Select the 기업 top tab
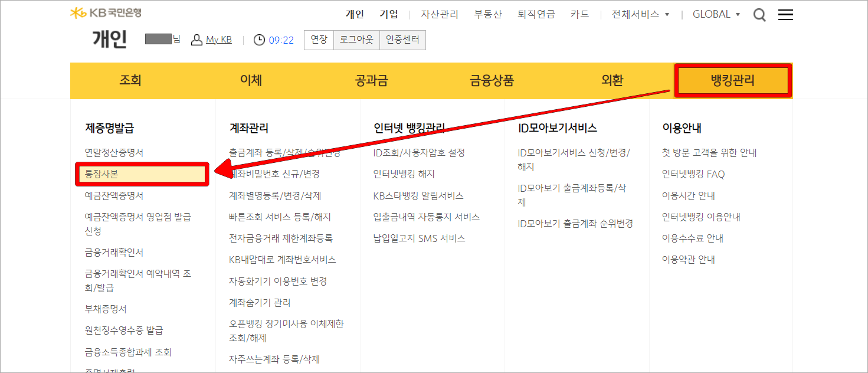Image resolution: width=868 pixels, height=373 pixels. [389, 14]
